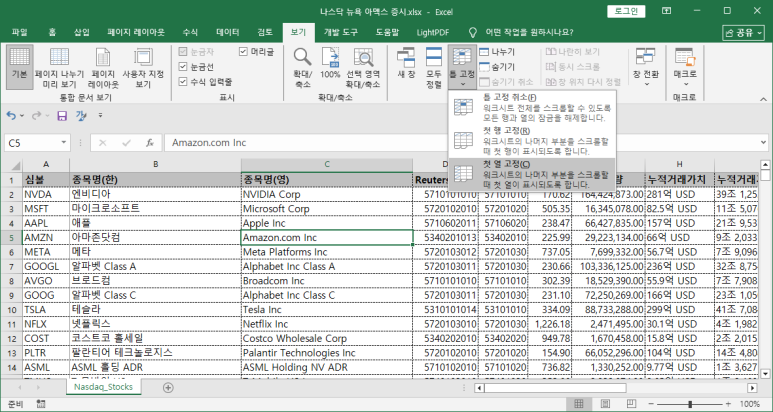Screen dimensions: 773x412
Task: Open the 삽입 ribbon tab
Action: click(x=82, y=33)
